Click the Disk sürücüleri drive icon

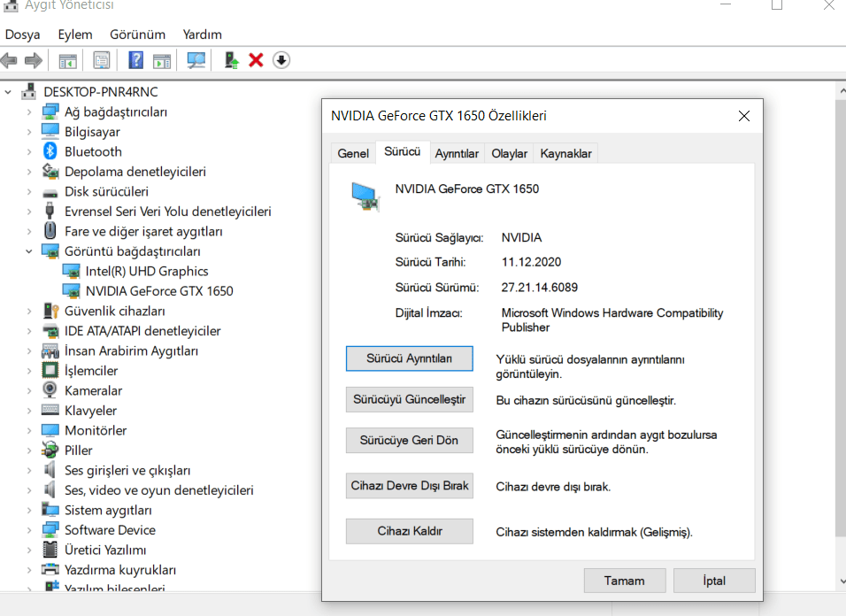pyautogui.click(x=50, y=193)
